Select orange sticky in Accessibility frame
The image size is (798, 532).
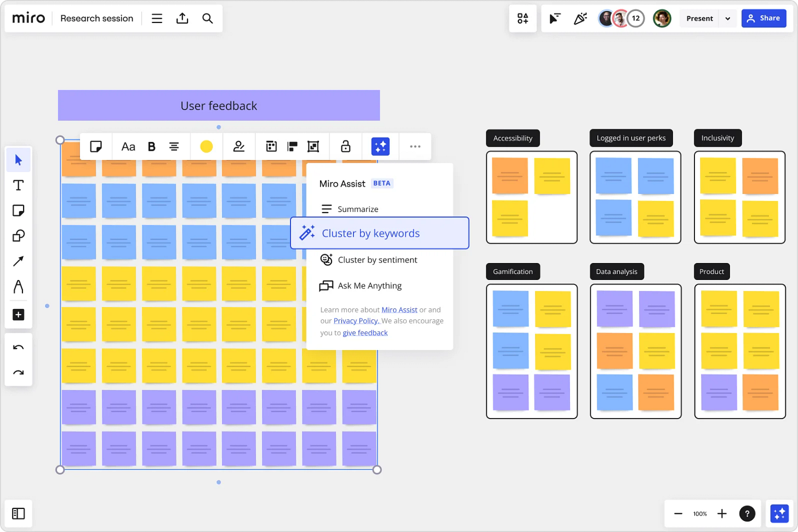tap(510, 176)
